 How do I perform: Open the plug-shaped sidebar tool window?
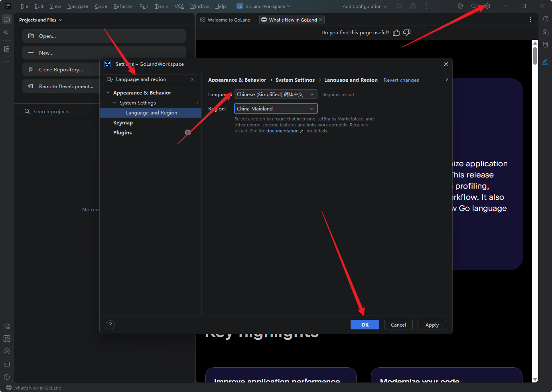click(7, 32)
